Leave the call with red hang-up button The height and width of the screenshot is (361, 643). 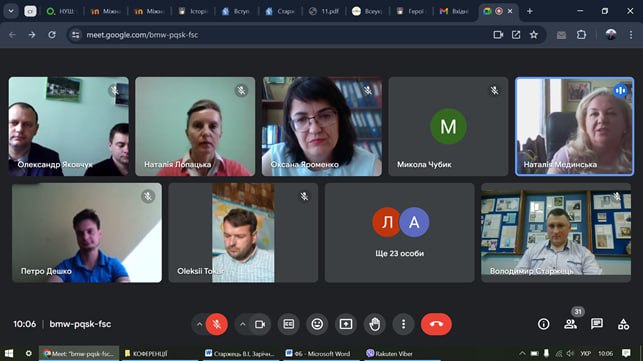pyautogui.click(x=436, y=324)
